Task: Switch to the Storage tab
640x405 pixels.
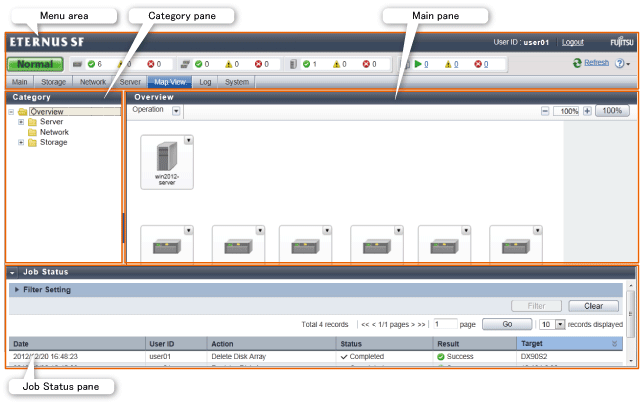Action: [x=53, y=82]
